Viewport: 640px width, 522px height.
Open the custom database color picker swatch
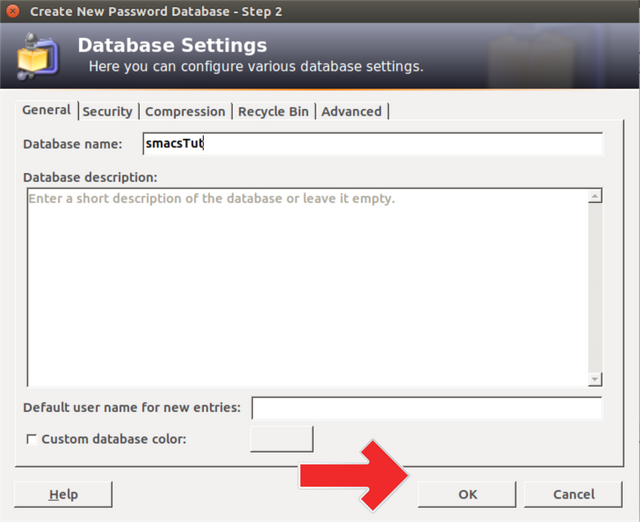click(281, 439)
